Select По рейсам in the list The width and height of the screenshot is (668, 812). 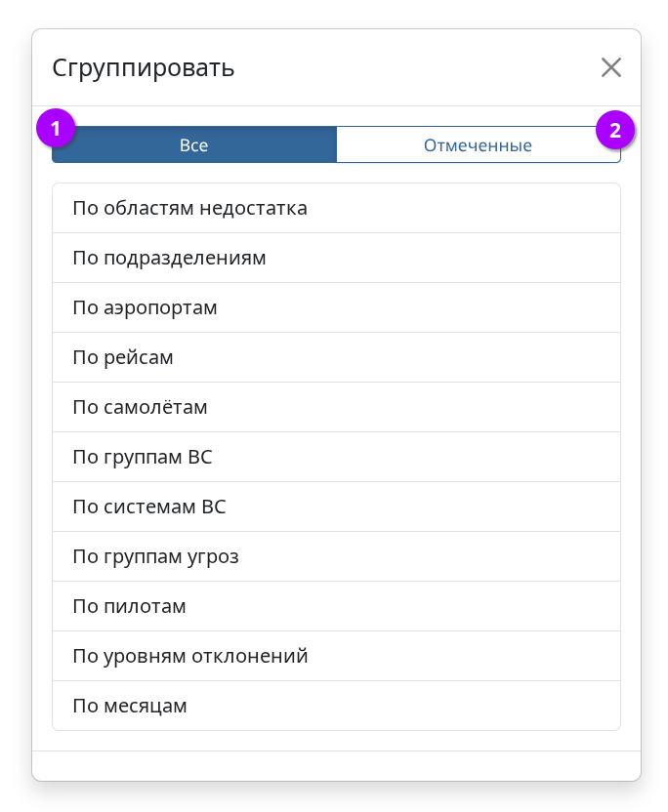pos(336,357)
